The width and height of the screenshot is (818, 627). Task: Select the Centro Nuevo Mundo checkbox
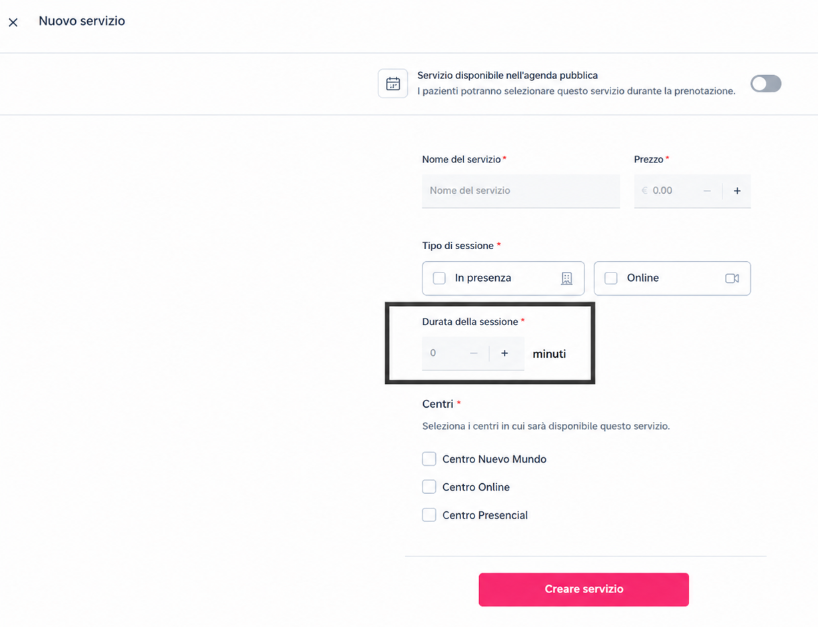pyautogui.click(x=429, y=459)
